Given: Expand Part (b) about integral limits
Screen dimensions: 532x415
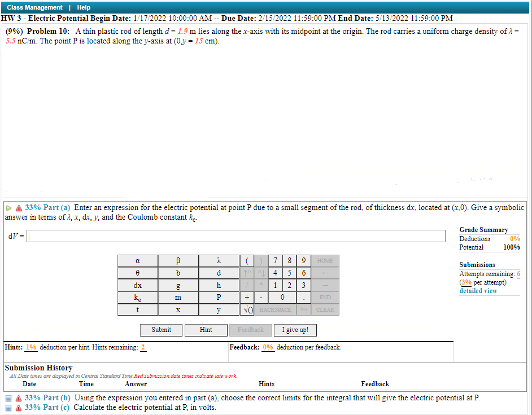Looking at the screenshot, I should point(8,398).
